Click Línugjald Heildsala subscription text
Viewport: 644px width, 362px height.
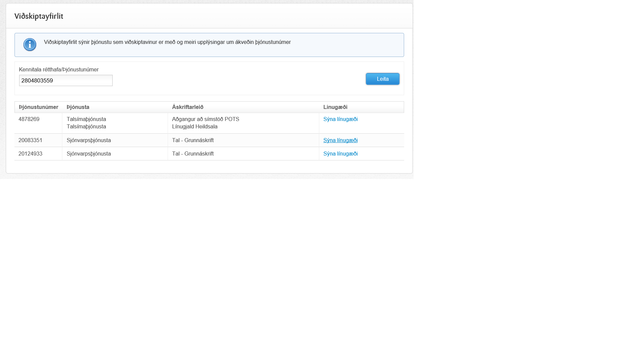click(195, 127)
